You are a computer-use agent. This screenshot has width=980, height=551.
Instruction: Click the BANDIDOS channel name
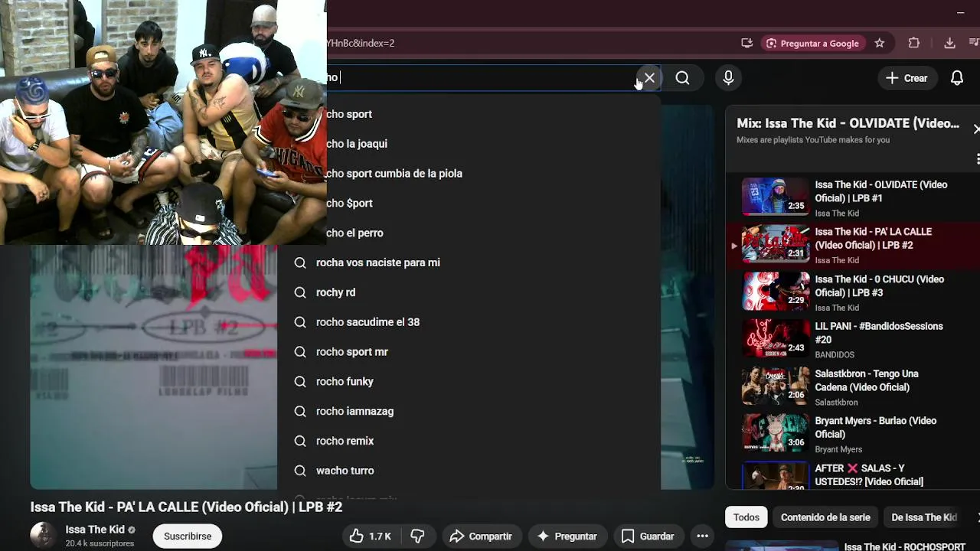tap(834, 355)
